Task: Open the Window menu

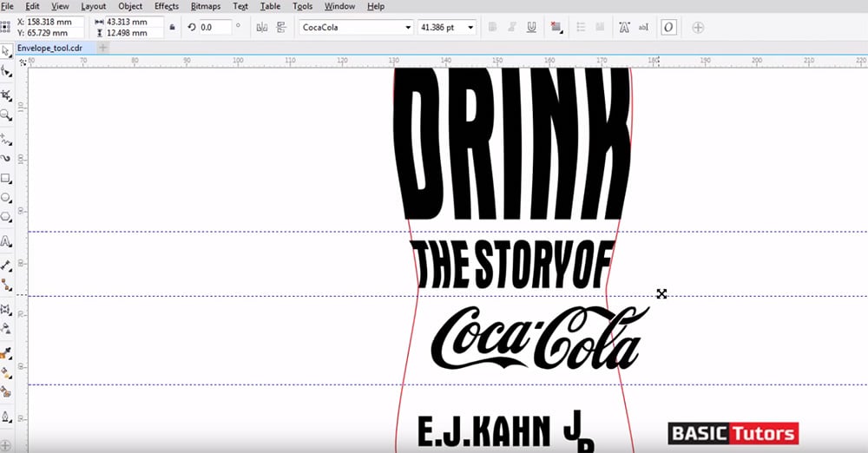Action: click(340, 6)
